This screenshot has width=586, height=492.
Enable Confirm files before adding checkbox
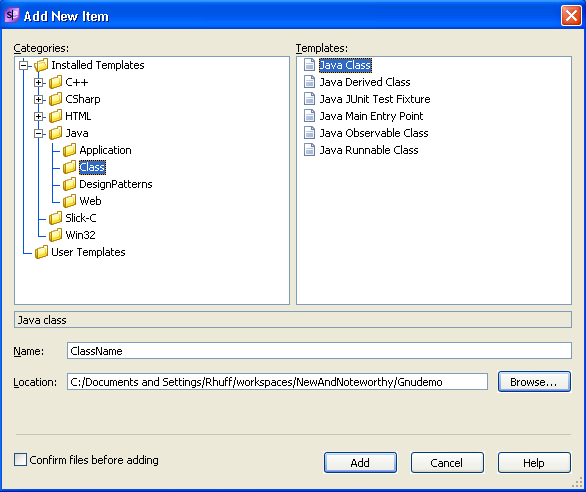pos(20,459)
